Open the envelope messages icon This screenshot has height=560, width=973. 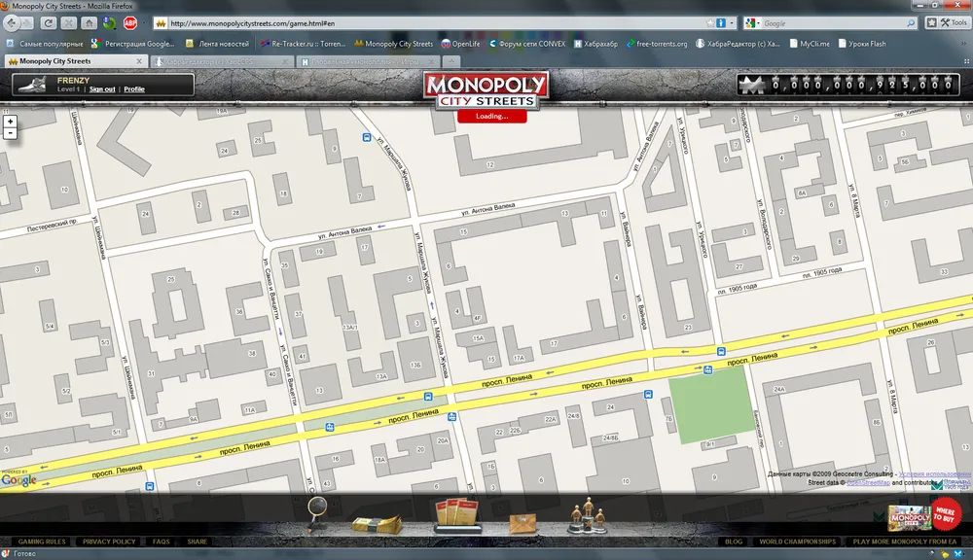coord(523,523)
